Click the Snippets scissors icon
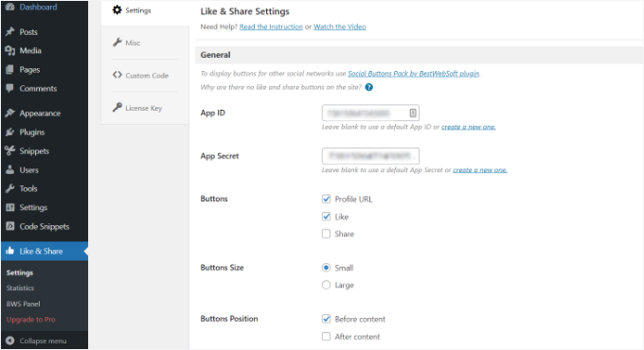The image size is (644, 350). point(9,150)
